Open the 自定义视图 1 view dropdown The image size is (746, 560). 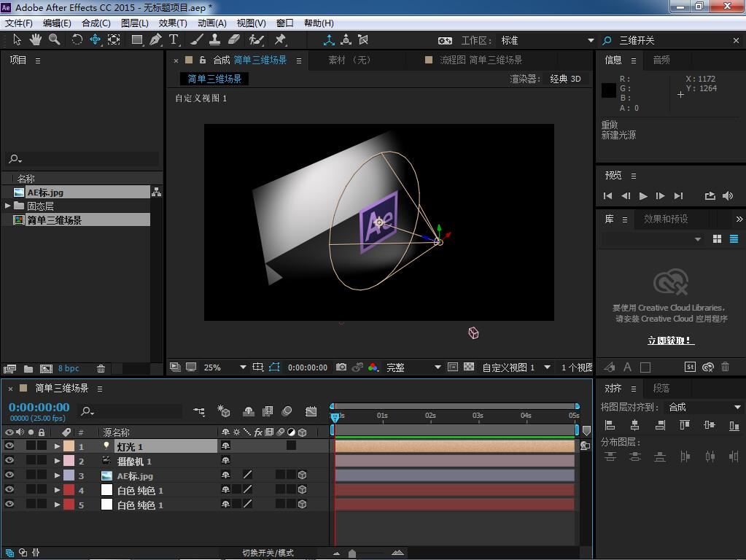point(516,367)
